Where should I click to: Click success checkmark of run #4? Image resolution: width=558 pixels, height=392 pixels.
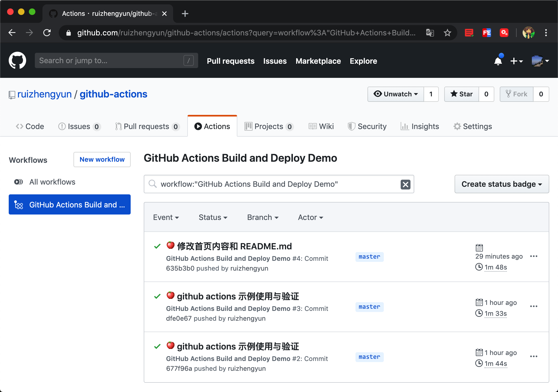(157, 246)
